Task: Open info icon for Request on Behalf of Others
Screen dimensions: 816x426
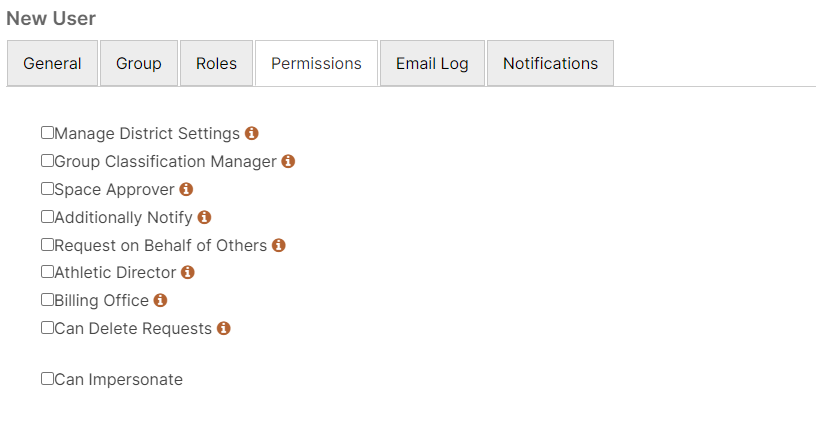Action: [279, 245]
